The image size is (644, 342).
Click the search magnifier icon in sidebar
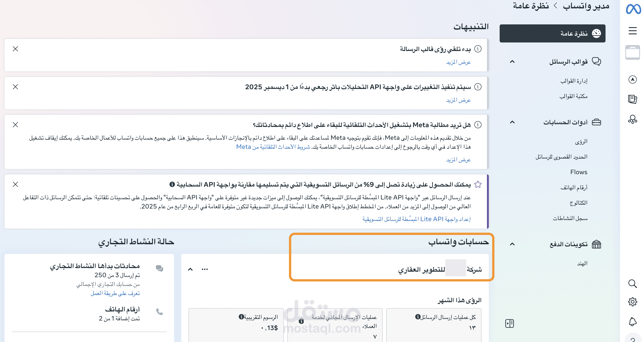coord(632,283)
